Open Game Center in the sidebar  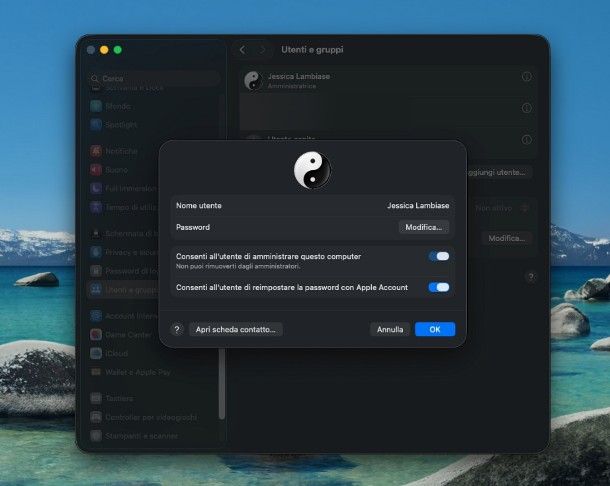(121, 335)
